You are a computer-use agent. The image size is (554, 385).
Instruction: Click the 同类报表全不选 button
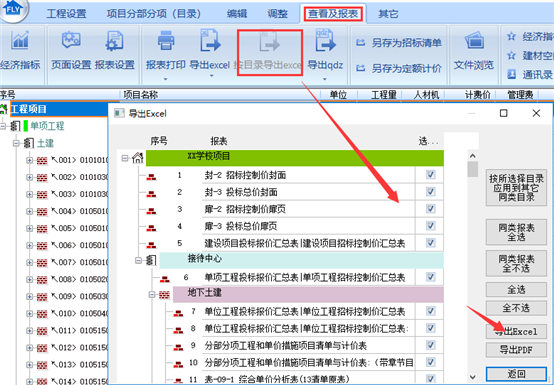coord(516,263)
